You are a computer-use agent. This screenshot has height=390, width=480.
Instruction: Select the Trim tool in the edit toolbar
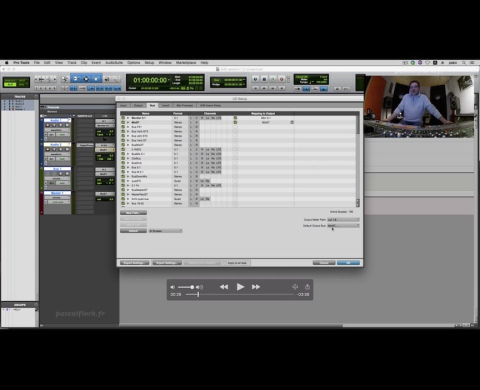(x=75, y=79)
